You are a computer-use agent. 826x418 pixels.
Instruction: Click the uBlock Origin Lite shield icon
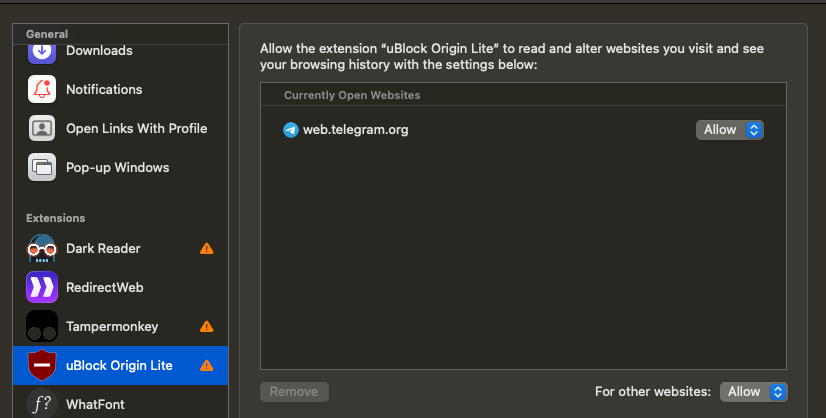(x=42, y=365)
